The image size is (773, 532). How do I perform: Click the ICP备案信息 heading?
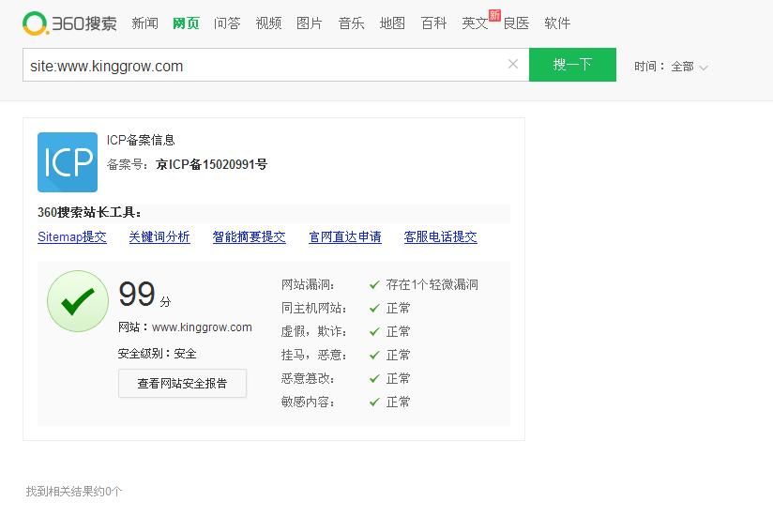[141, 140]
